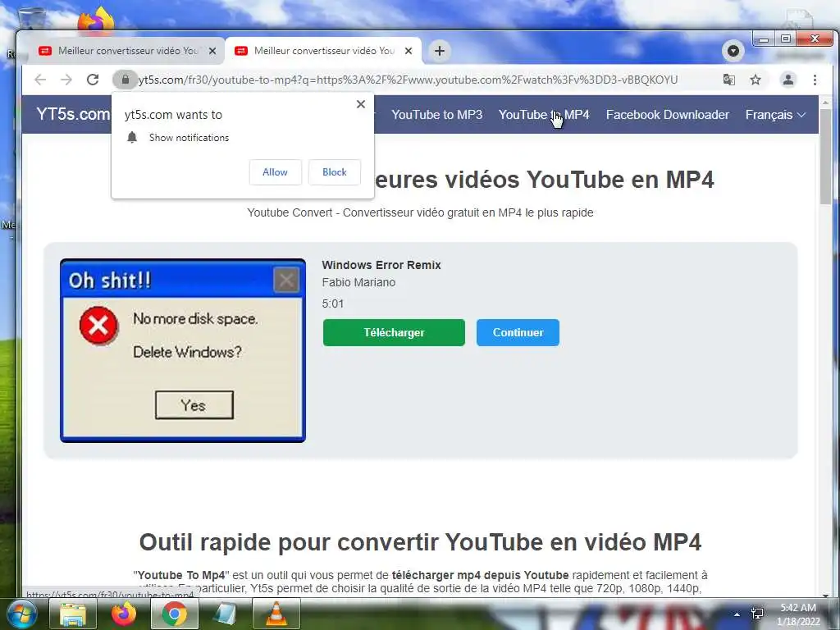Click the browser Back arrow
Screen dimensions: 840x630
click(x=40, y=80)
